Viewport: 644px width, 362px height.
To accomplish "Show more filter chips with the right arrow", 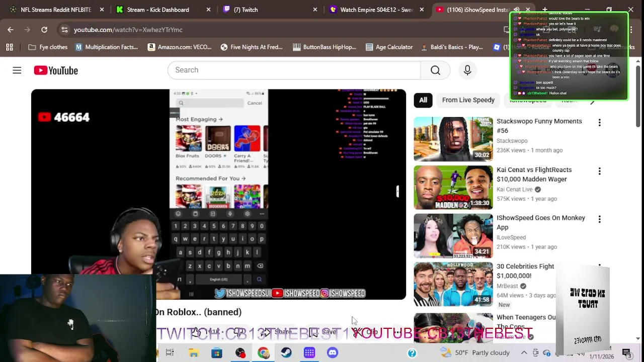I will (x=592, y=101).
